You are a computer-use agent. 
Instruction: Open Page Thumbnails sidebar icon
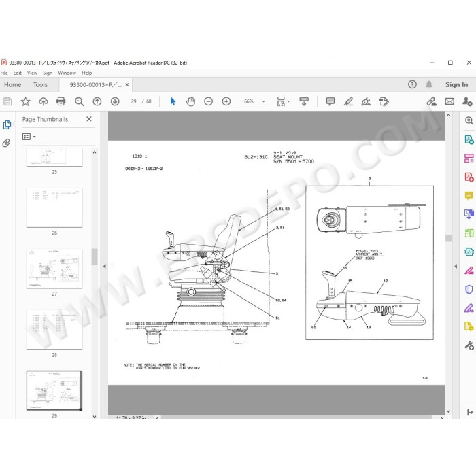(7, 124)
